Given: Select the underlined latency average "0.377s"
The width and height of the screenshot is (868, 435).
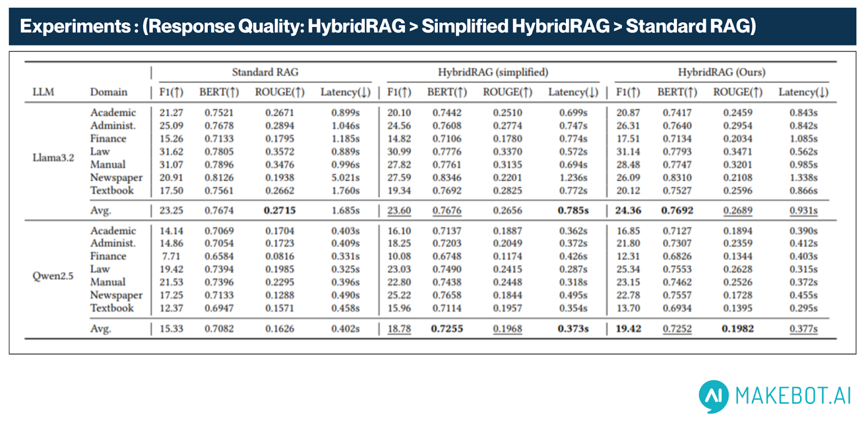Looking at the screenshot, I should [x=803, y=329].
